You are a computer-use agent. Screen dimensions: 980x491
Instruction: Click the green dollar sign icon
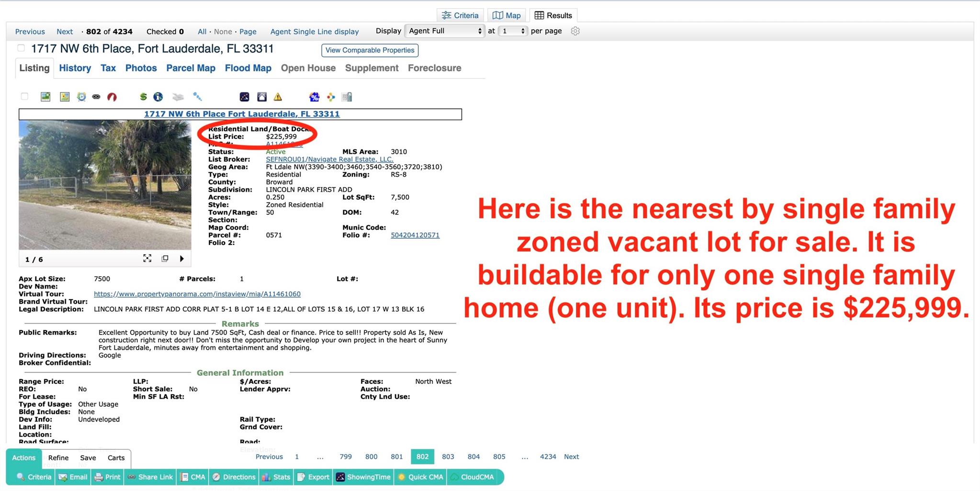coord(143,97)
